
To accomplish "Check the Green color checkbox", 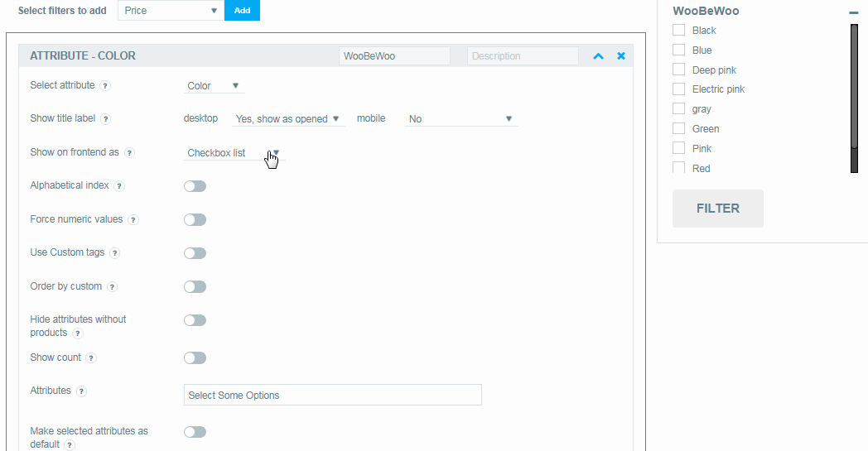I will coord(678,128).
